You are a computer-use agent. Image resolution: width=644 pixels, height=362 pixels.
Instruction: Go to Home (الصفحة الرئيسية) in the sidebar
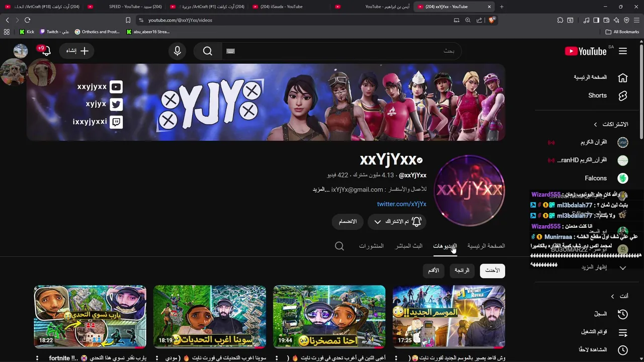[x=601, y=77]
